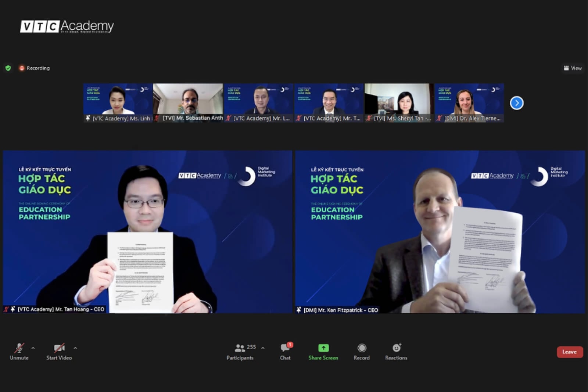Expand the arrow next to Participants count

(x=263, y=348)
